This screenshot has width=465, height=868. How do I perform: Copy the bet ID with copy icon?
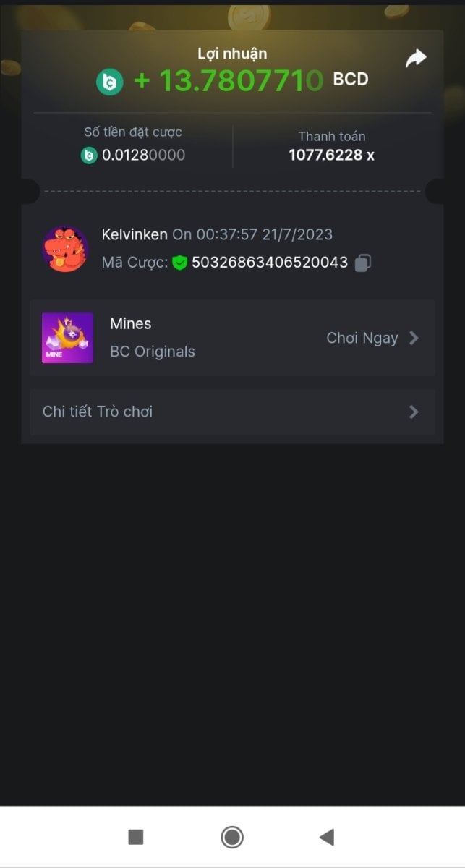pyautogui.click(x=363, y=263)
